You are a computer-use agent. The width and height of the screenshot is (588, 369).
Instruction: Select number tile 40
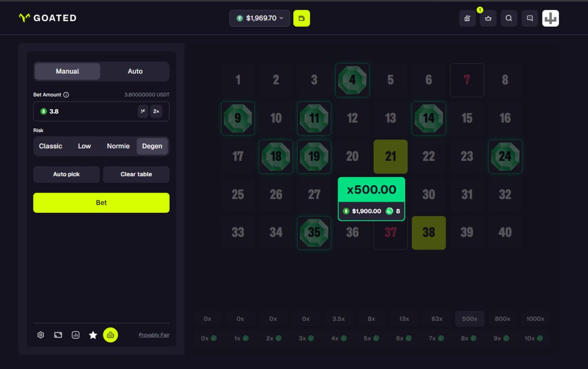tap(505, 233)
